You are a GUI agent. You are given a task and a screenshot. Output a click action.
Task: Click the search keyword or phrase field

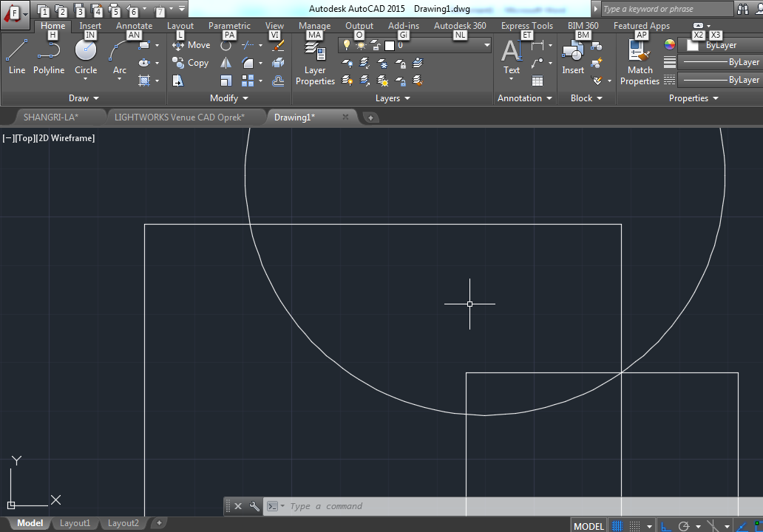[666, 9]
